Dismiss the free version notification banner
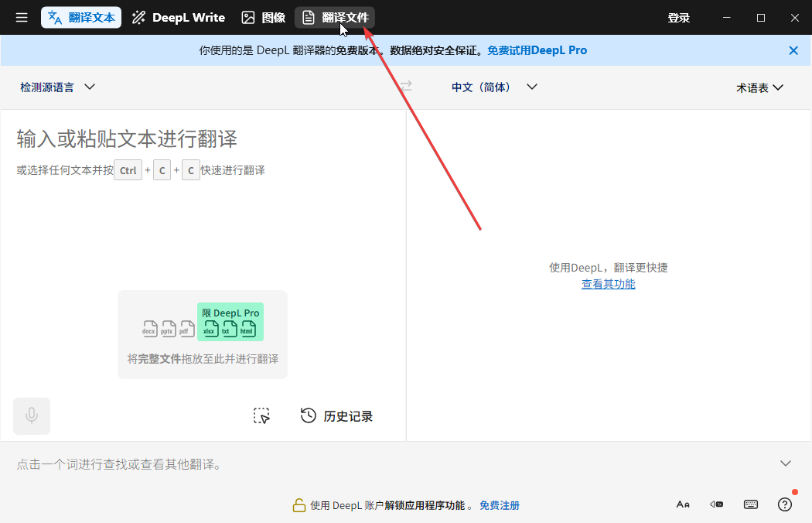Viewport: 812px width, 523px height. tap(793, 50)
